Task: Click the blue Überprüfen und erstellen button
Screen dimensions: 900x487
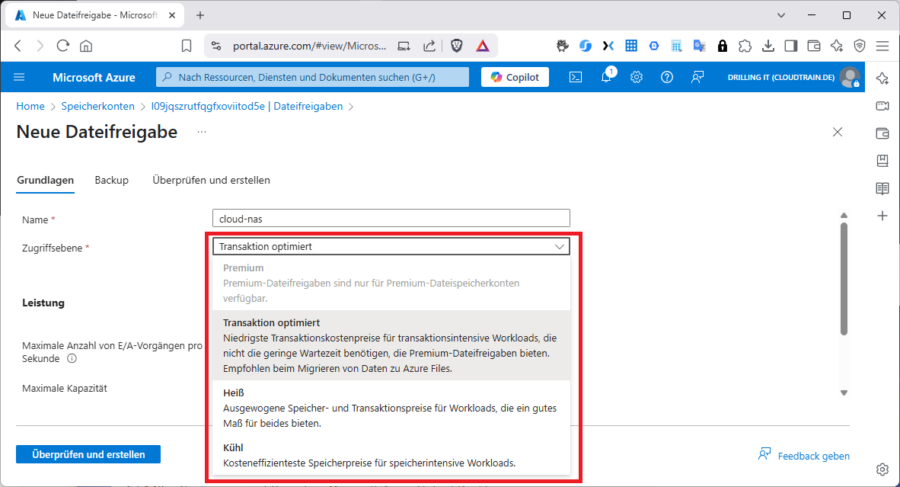Action: [x=88, y=454]
